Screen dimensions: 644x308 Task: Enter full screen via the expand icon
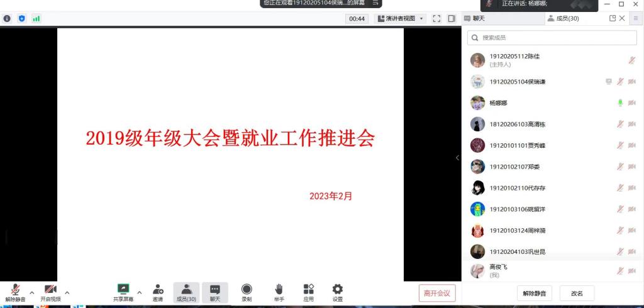coord(436,18)
